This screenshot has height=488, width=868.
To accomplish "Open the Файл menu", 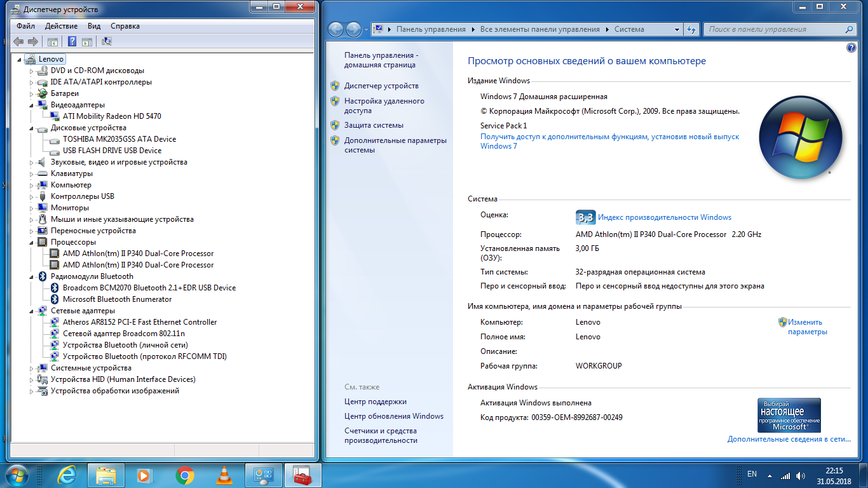I will 26,26.
